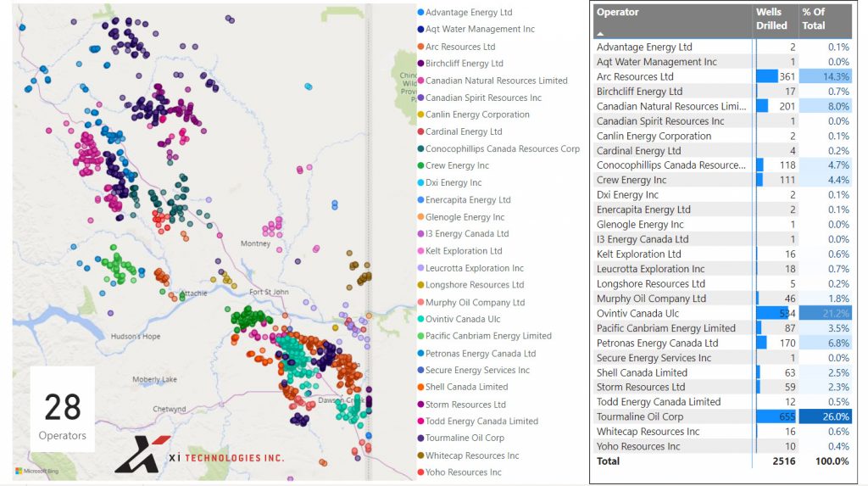Click the 28 Operators card
The height and width of the screenshot is (486, 868).
click(63, 410)
